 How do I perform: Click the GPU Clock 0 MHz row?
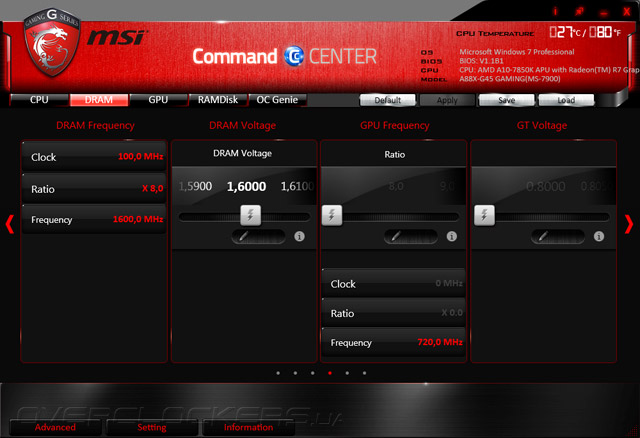click(x=393, y=283)
